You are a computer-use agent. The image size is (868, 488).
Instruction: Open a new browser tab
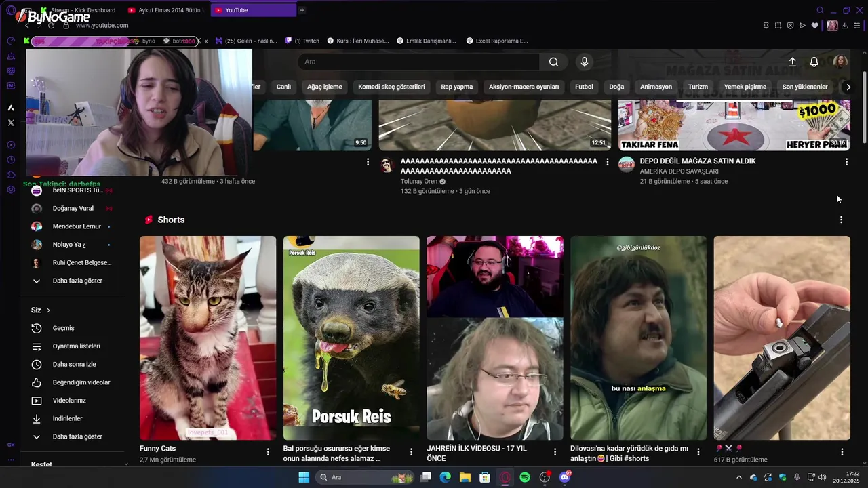coord(302,10)
